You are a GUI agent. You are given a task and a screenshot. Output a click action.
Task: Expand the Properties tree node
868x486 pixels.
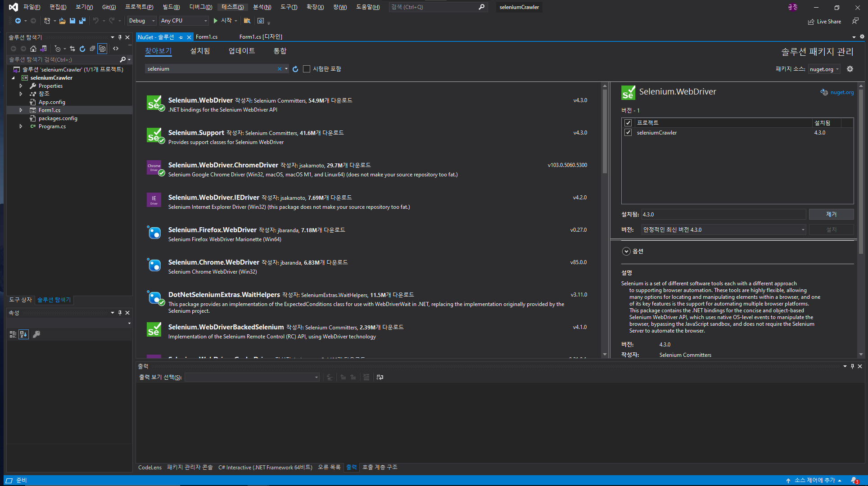tap(21, 86)
